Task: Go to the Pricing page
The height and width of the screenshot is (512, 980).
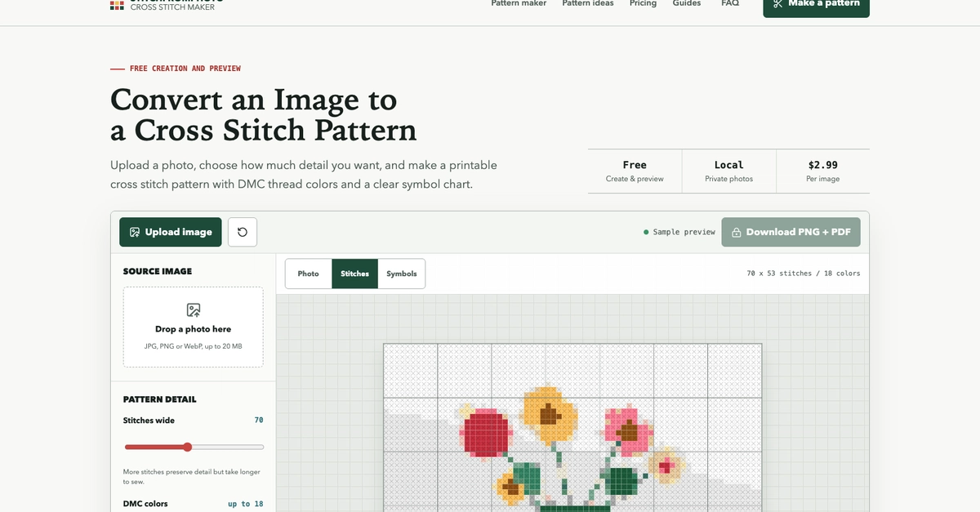Action: point(643,3)
